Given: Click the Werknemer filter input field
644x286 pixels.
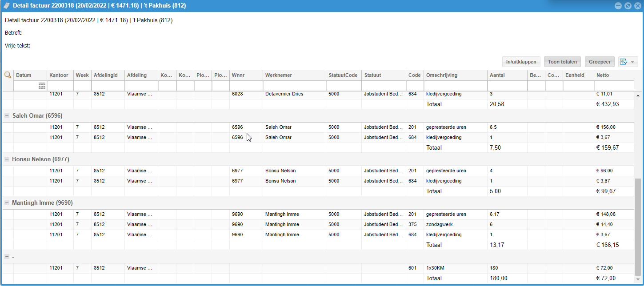Looking at the screenshot, I should pyautogui.click(x=294, y=86).
